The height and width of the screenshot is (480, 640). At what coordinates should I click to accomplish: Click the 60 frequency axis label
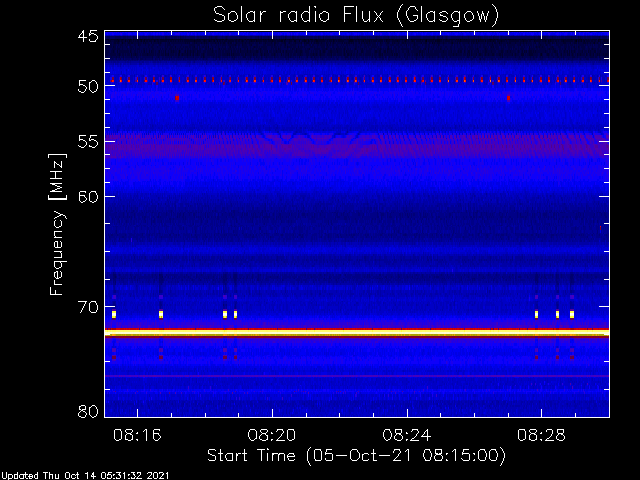coord(88,197)
